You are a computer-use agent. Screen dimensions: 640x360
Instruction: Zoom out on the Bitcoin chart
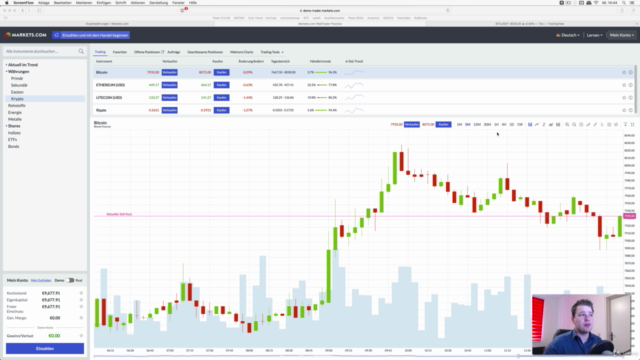point(574,124)
